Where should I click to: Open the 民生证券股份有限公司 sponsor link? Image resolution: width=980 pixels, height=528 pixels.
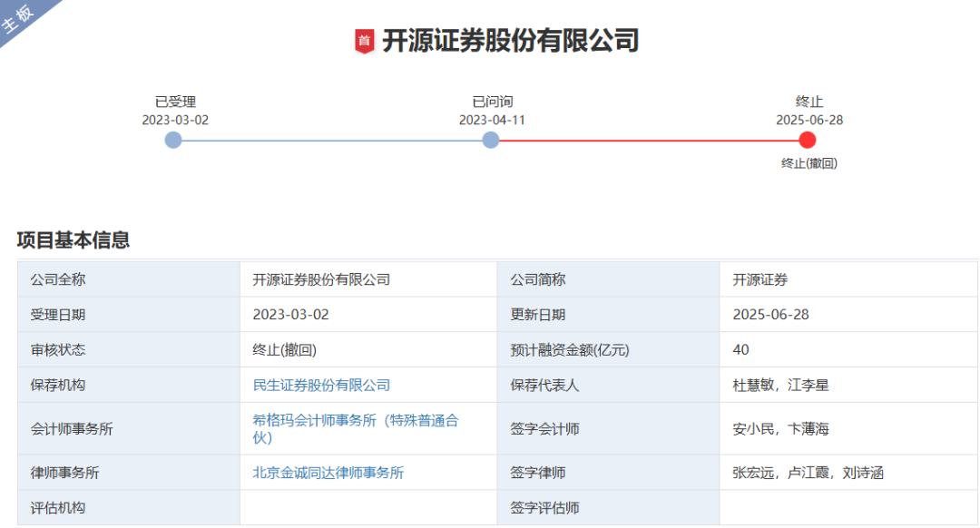321,385
